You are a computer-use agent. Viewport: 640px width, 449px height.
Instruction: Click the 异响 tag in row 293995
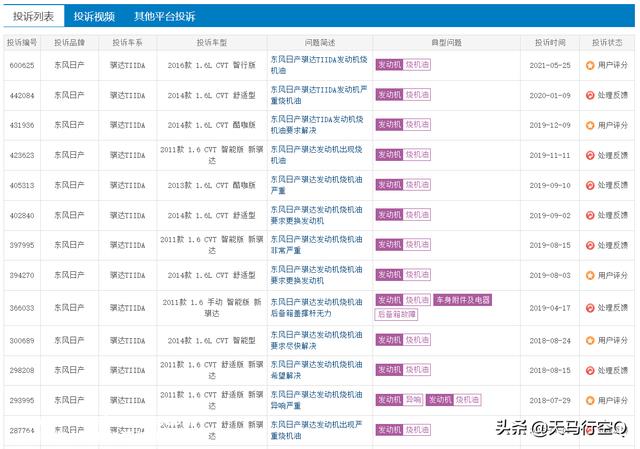(413, 400)
